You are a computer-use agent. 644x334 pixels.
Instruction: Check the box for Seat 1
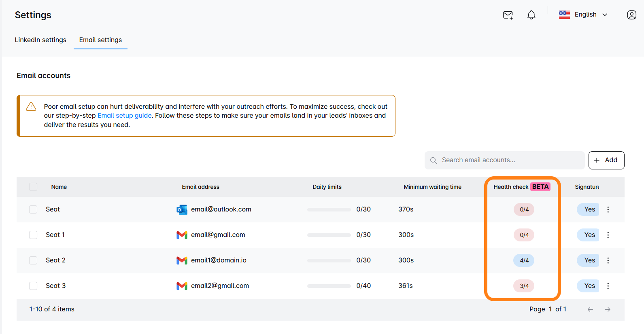point(33,235)
